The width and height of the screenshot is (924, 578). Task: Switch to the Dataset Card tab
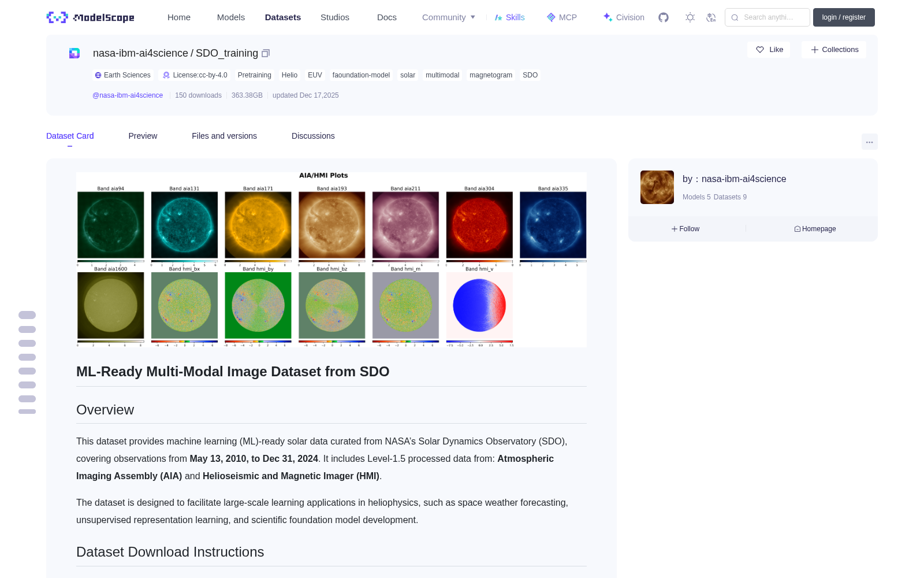pos(70,136)
